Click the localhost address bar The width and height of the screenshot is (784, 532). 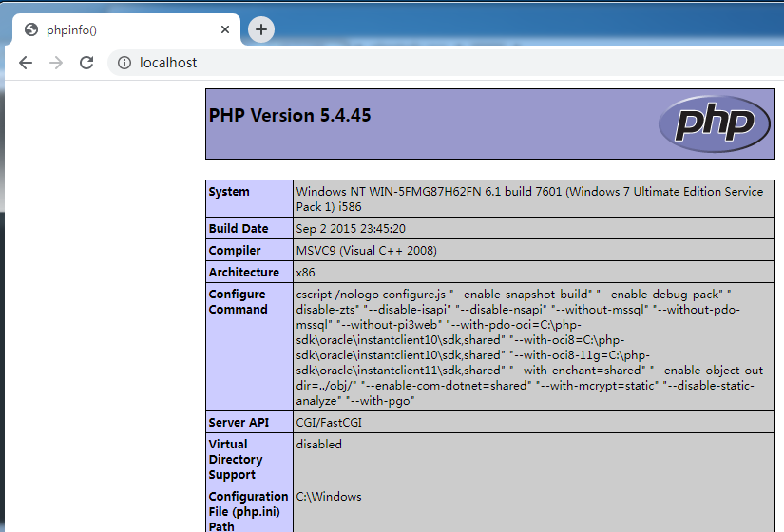[x=445, y=63]
